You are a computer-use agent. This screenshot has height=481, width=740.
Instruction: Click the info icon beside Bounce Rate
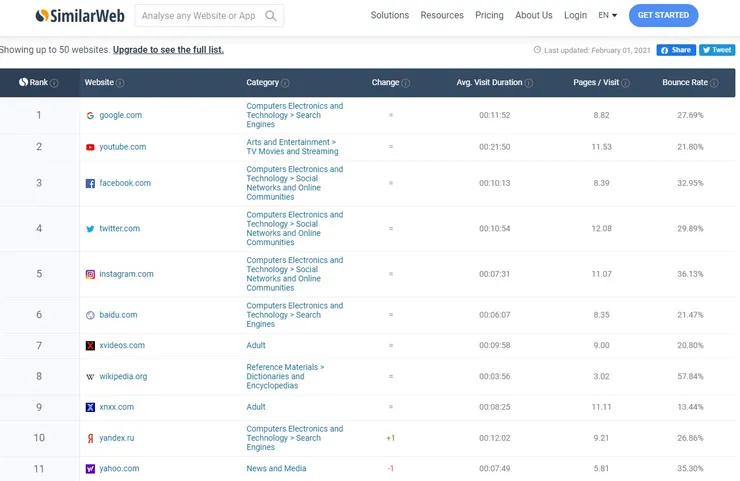coord(713,83)
